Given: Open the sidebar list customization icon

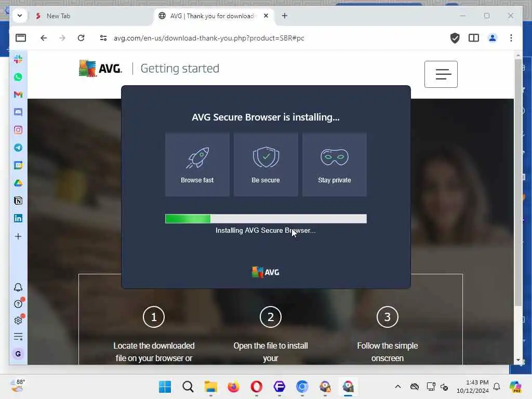Looking at the screenshot, I should click(18, 337).
